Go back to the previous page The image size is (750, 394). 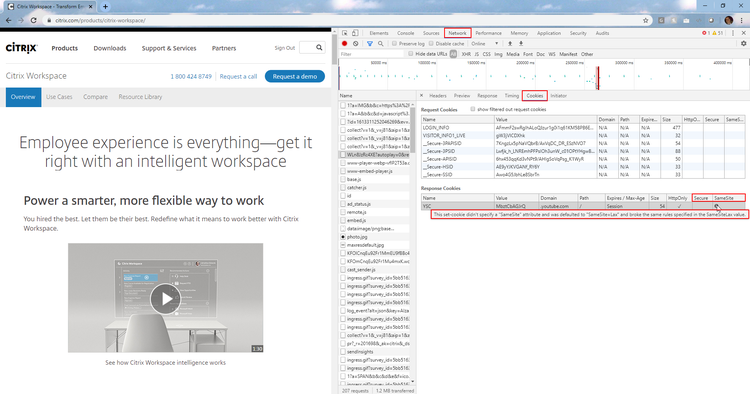(8, 20)
